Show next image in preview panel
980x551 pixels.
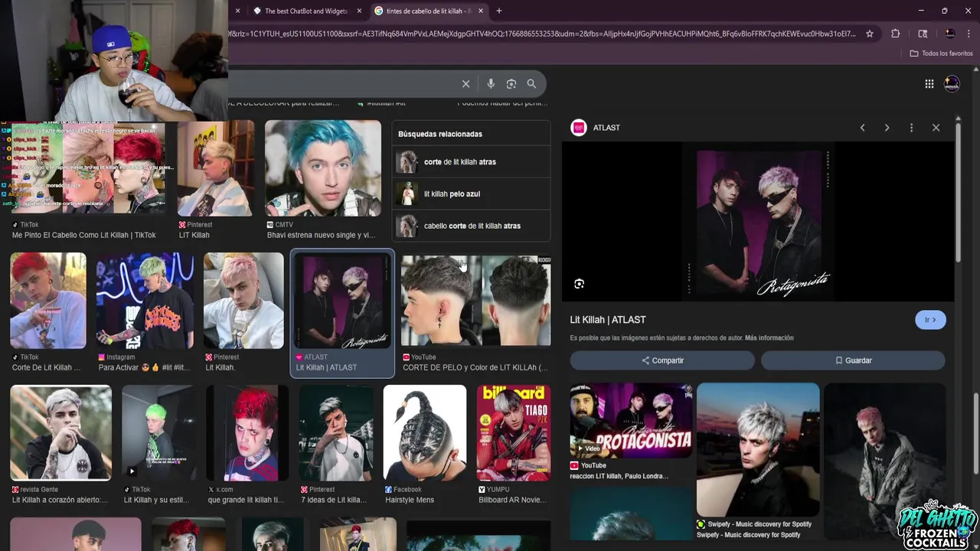(887, 128)
